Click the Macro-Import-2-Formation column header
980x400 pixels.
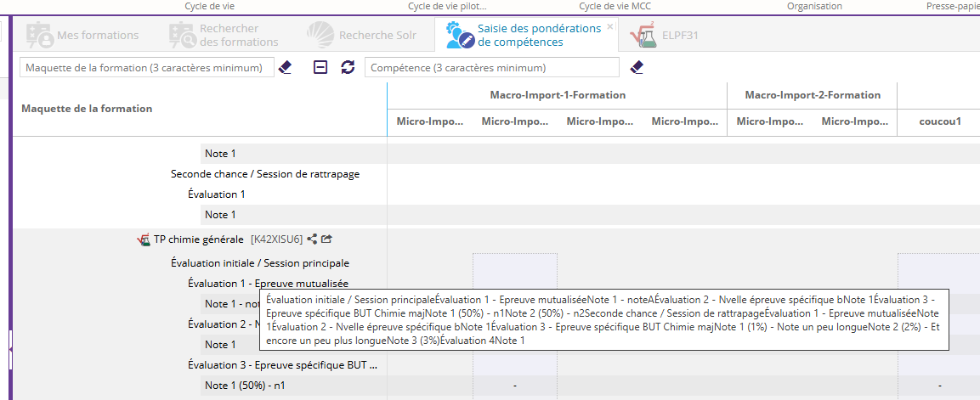point(812,95)
